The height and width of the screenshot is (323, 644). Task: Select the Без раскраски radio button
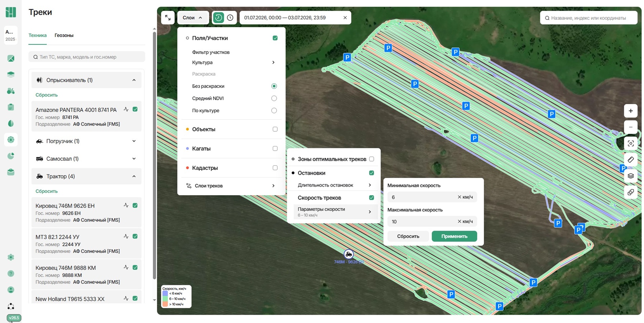click(274, 86)
